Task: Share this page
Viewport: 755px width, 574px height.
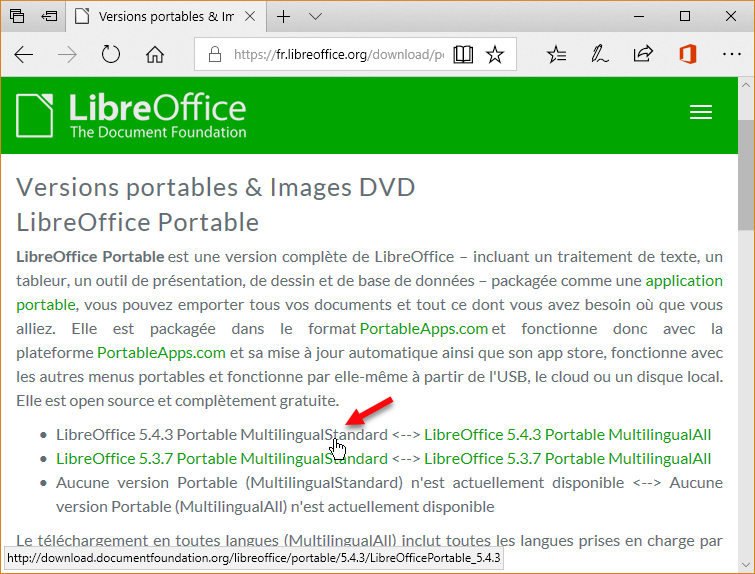Action: [x=643, y=54]
